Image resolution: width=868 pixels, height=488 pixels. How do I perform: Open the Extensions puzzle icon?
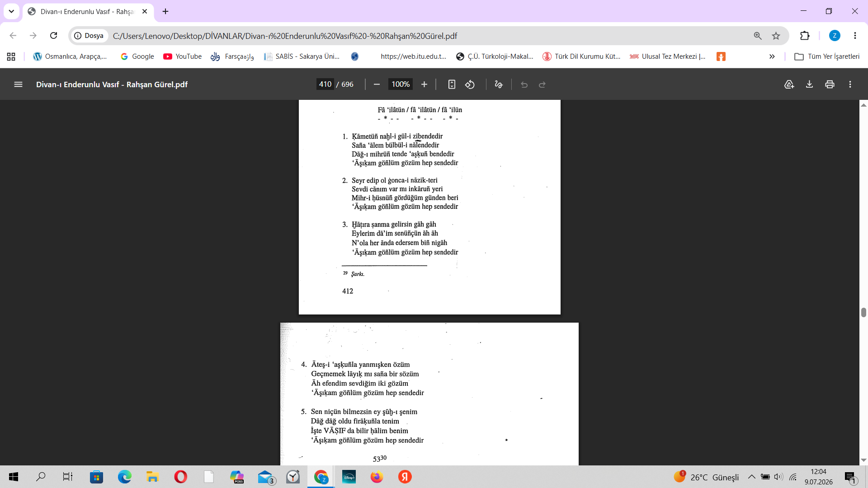coord(805,36)
